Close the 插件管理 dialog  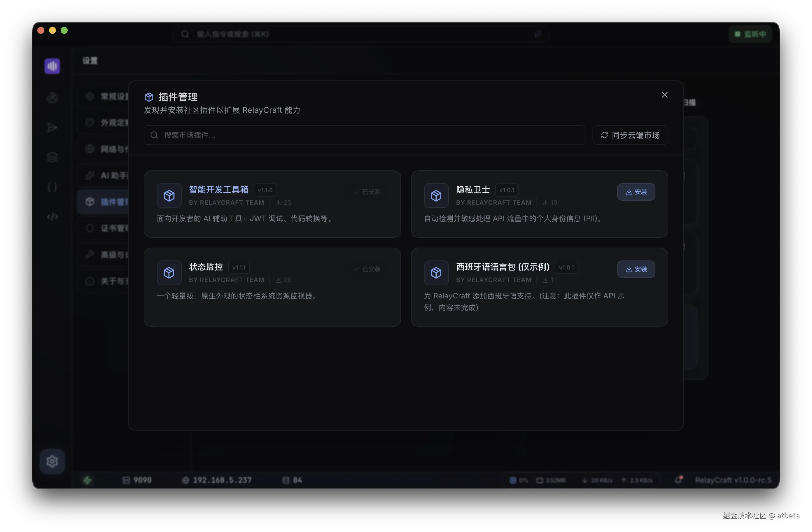pos(664,94)
